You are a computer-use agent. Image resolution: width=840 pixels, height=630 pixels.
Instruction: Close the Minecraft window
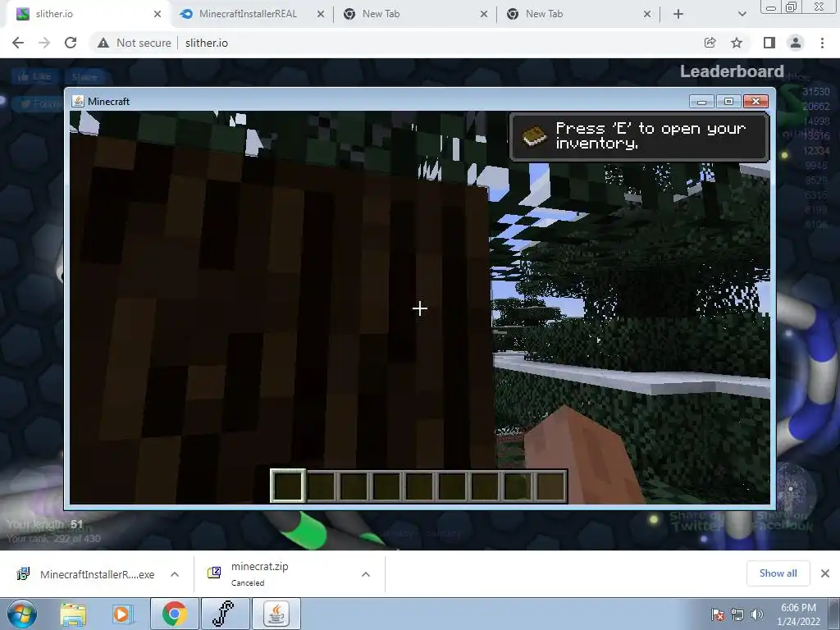click(x=756, y=101)
